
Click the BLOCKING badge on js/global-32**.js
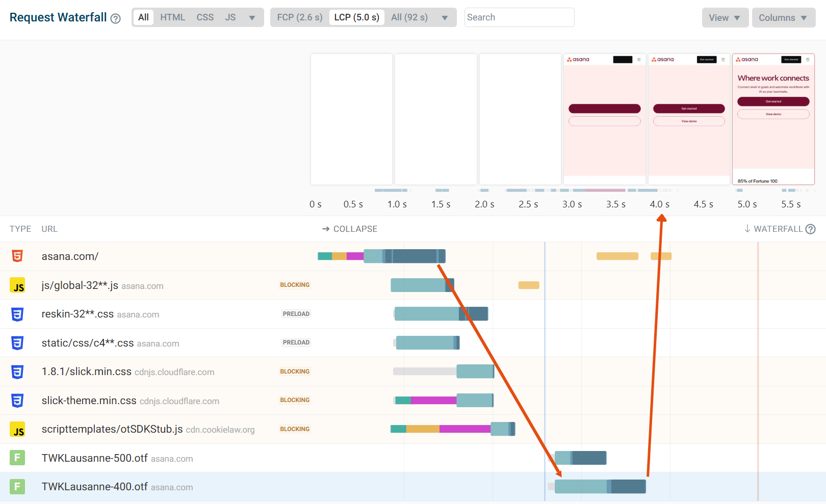(x=295, y=285)
